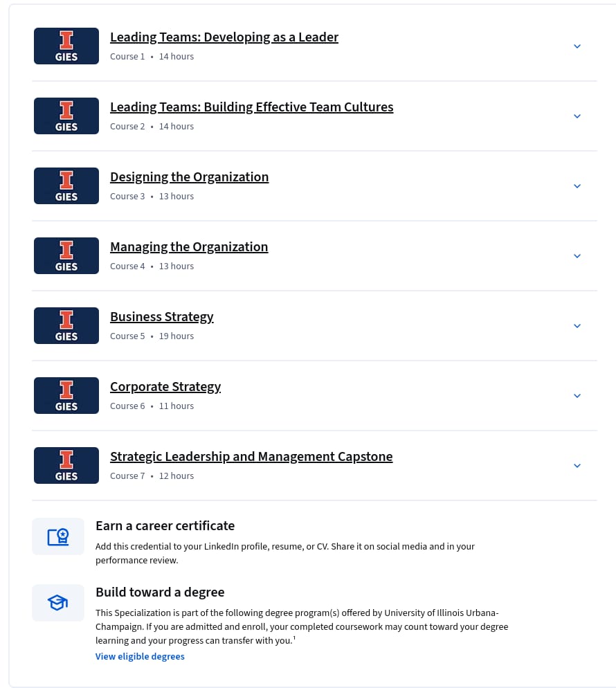Click the graduation cap degree icon
Screen dimensions: 616x688
pos(58,603)
